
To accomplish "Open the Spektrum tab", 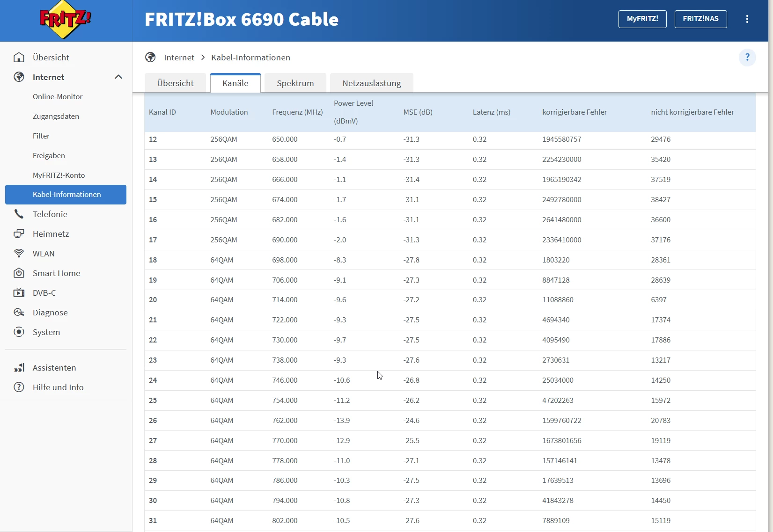I will [295, 83].
